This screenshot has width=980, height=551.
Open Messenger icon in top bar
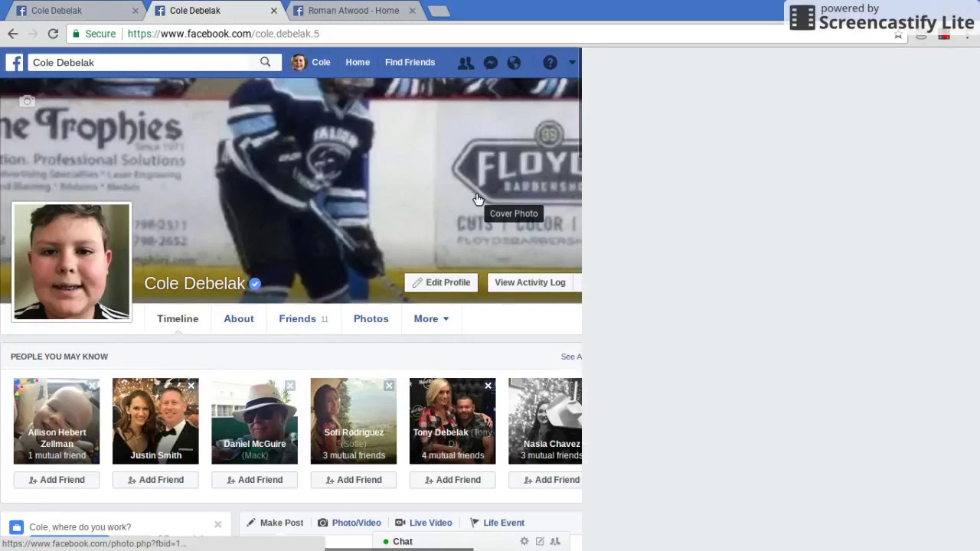point(491,63)
